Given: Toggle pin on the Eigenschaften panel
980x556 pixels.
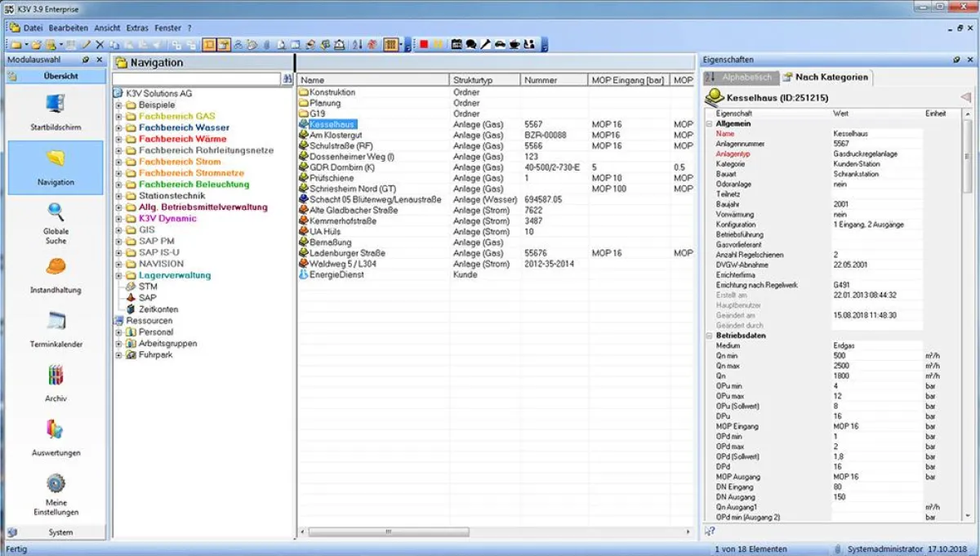Looking at the screenshot, I should pyautogui.click(x=955, y=60).
